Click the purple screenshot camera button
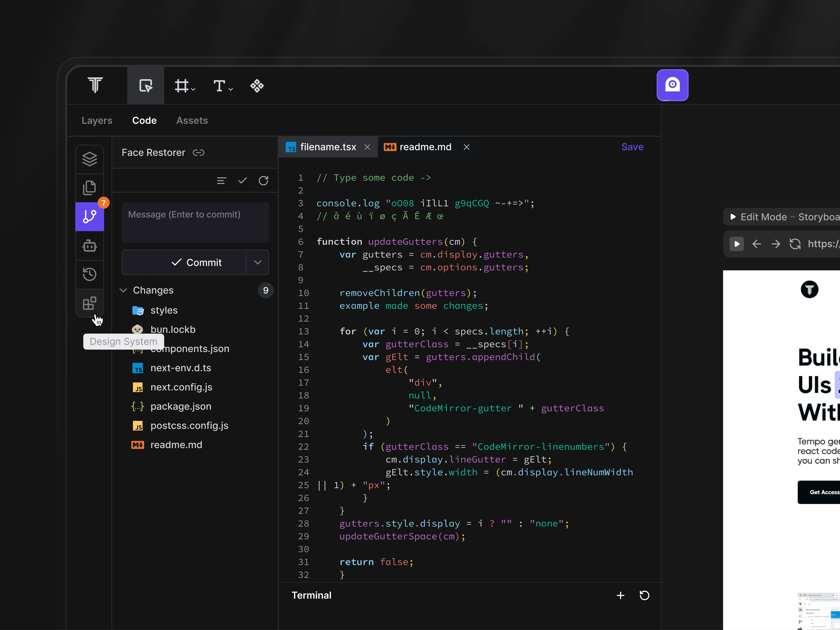840x630 pixels. coord(672,85)
